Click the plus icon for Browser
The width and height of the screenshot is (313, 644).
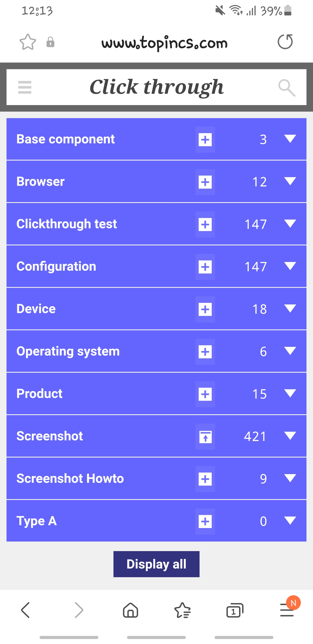click(205, 182)
